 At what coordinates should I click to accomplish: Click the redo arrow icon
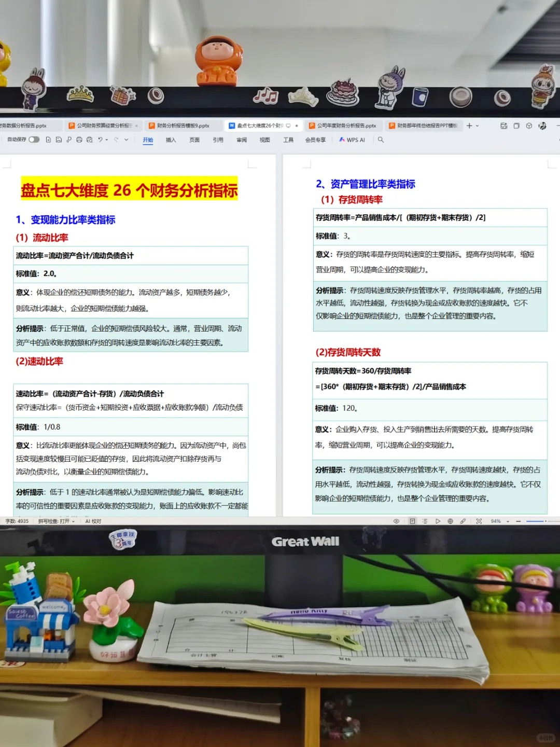(116, 140)
